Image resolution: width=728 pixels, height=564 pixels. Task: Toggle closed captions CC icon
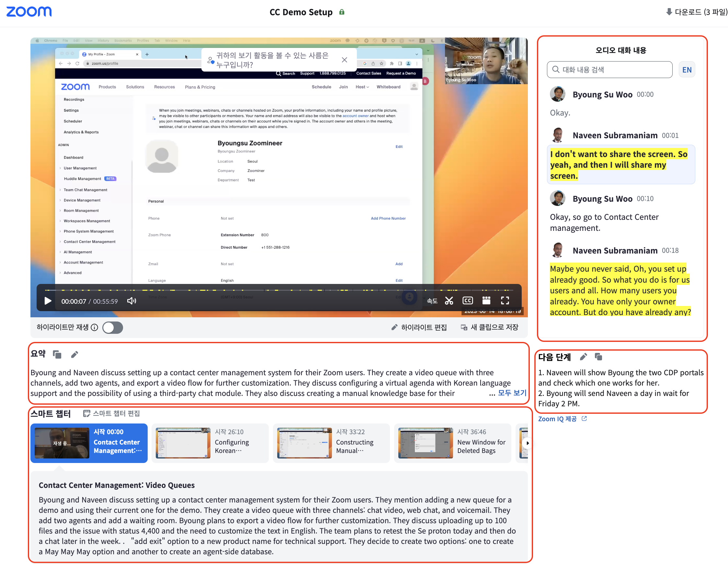click(468, 301)
